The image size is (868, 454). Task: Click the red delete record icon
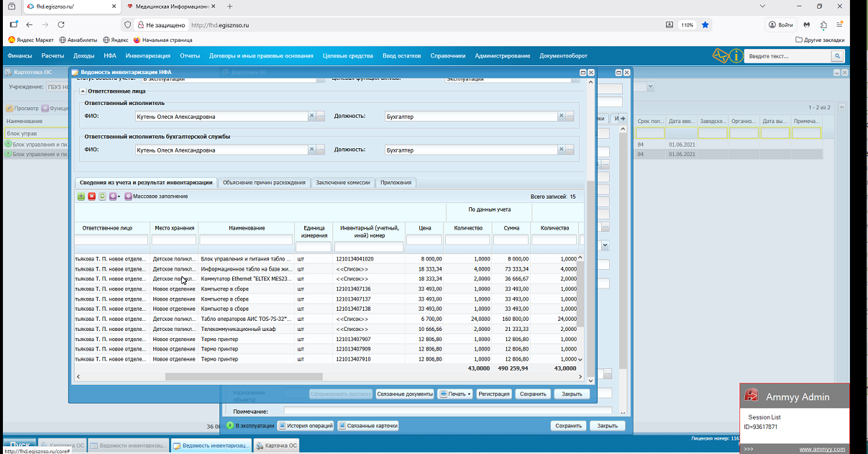[91, 196]
